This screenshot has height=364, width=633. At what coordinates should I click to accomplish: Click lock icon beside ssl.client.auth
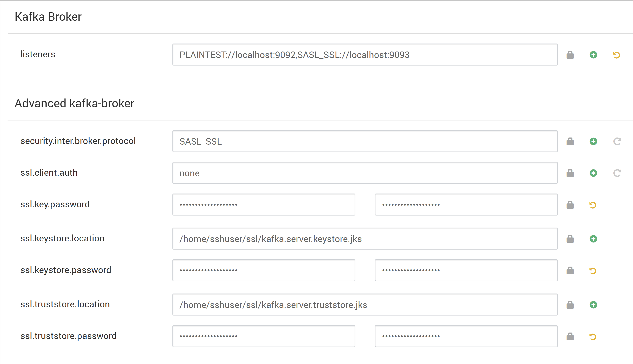click(x=570, y=173)
